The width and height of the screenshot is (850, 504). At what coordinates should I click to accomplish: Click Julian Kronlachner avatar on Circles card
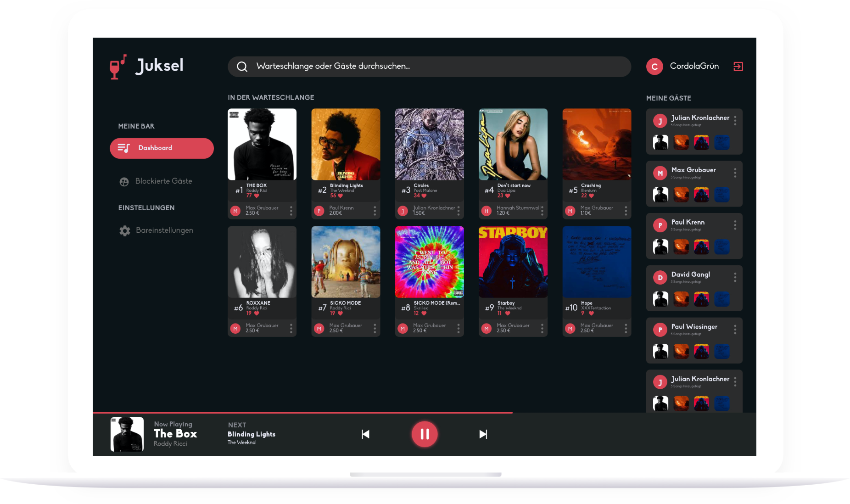[403, 211]
